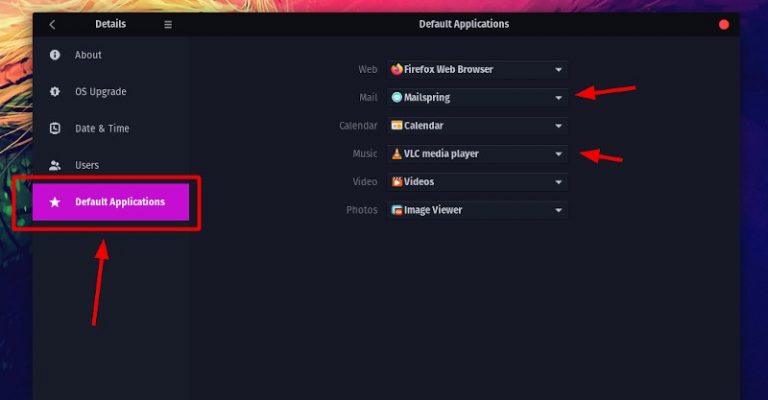
Task: Close the settings window with red button
Action: (724, 24)
